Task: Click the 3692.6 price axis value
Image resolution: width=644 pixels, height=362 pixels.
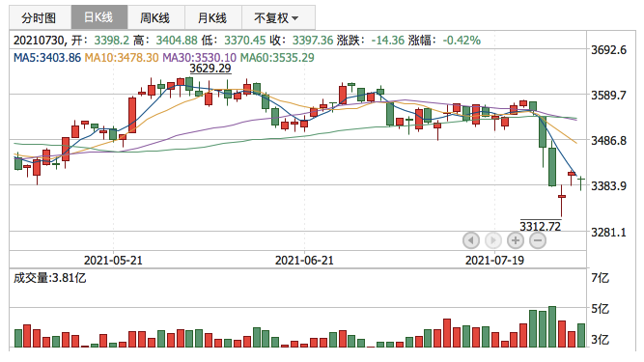Action: click(608, 50)
